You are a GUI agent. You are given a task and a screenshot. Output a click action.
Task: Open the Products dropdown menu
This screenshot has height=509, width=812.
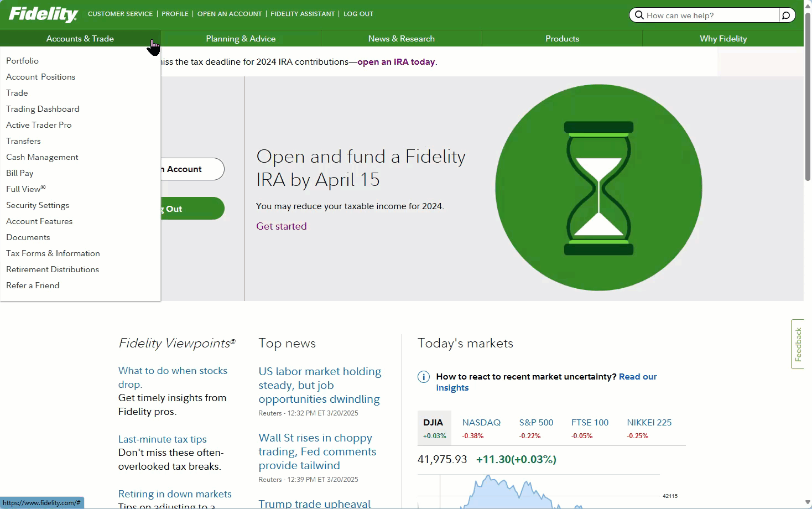pos(562,39)
